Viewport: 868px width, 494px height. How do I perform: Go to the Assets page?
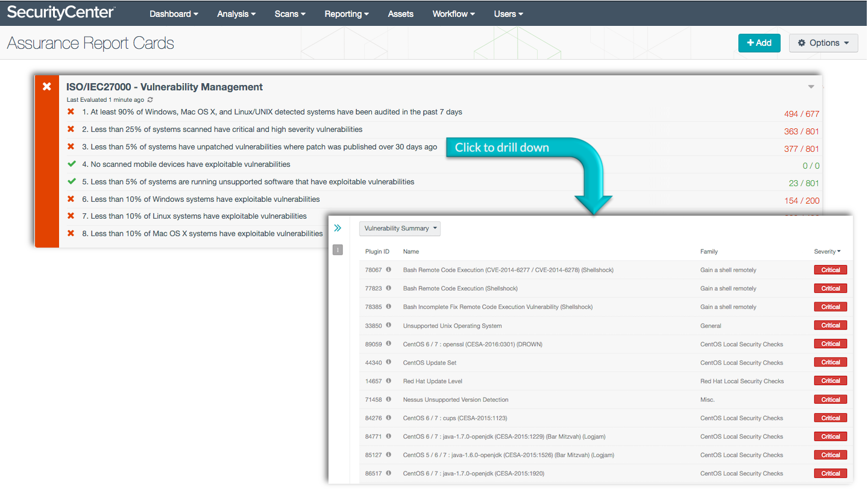401,14
